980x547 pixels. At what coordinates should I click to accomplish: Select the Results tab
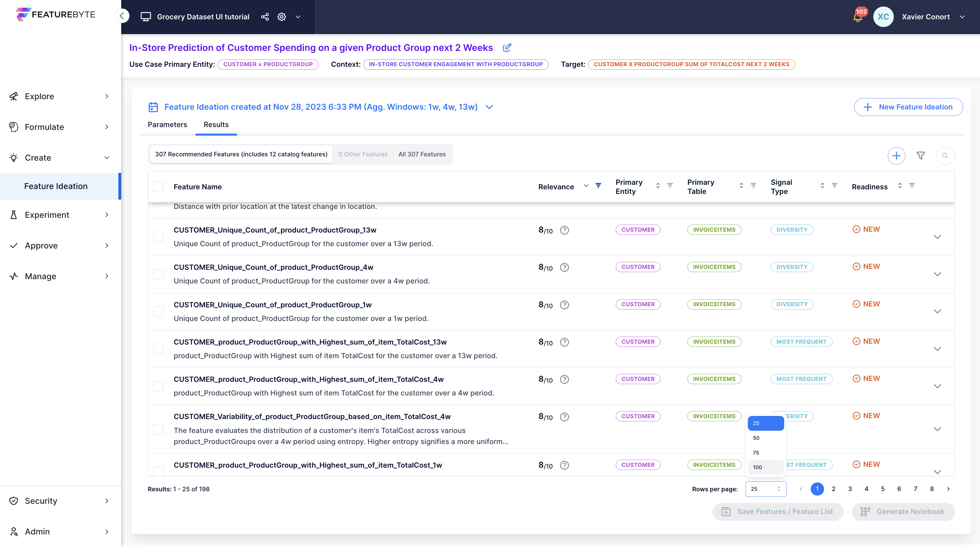coord(216,125)
